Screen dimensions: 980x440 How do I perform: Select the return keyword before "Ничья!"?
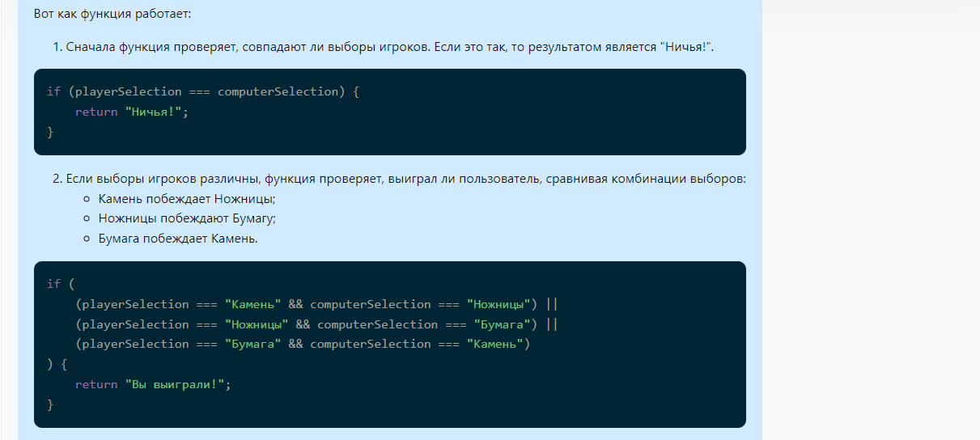[95, 112]
